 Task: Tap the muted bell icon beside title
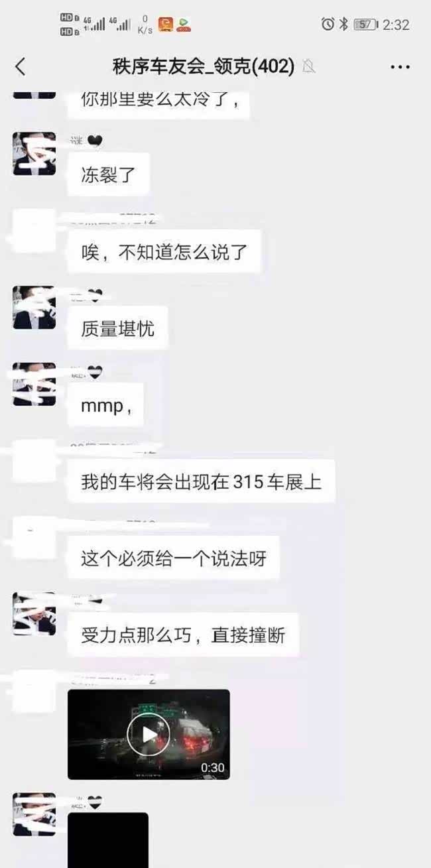[308, 66]
